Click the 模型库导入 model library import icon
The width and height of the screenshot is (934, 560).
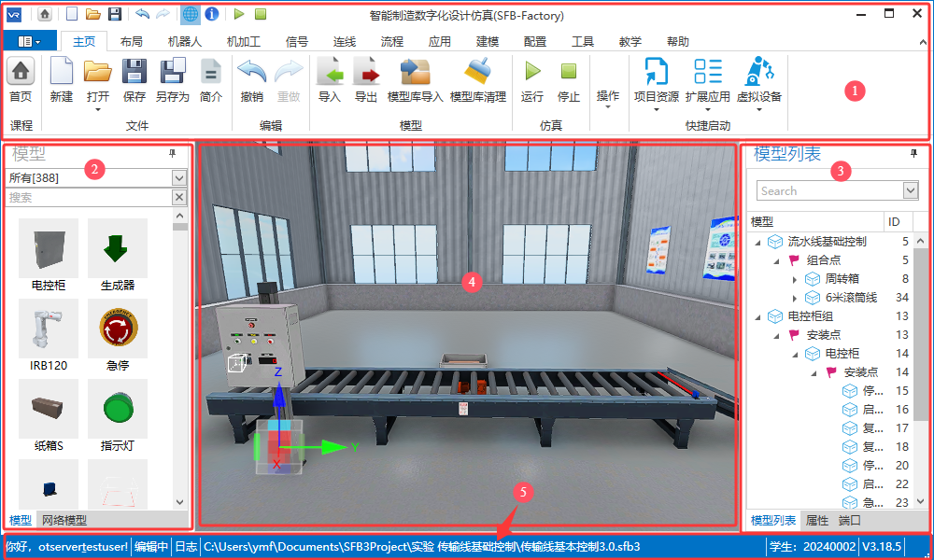[x=415, y=73]
